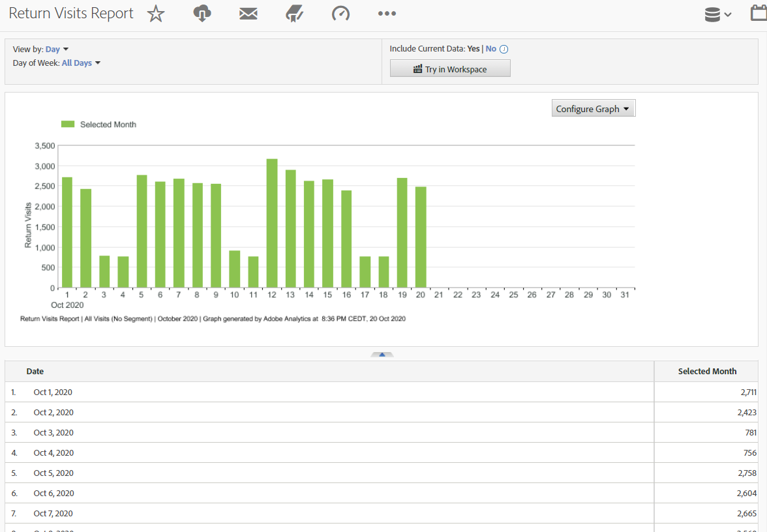Set Include Current Data to Yes
This screenshot has width=767, height=532.
point(474,49)
